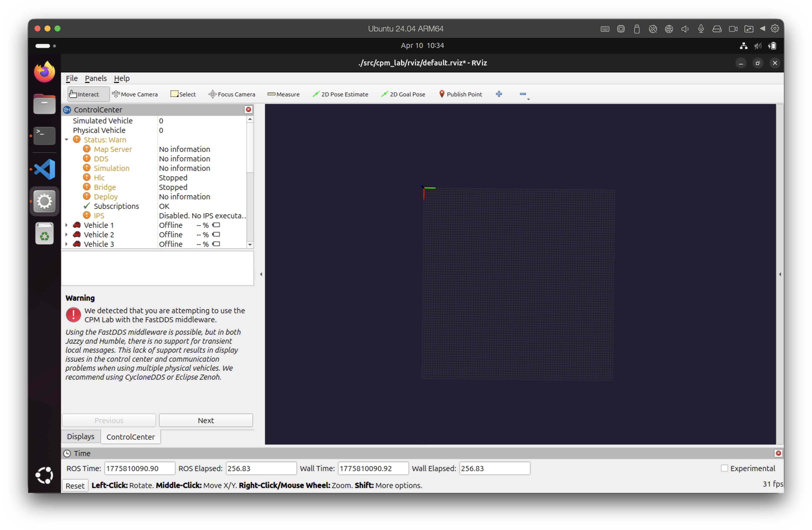Viewport: 812px width, 530px height.
Task: Click the IPS warning icon
Action: (x=87, y=215)
